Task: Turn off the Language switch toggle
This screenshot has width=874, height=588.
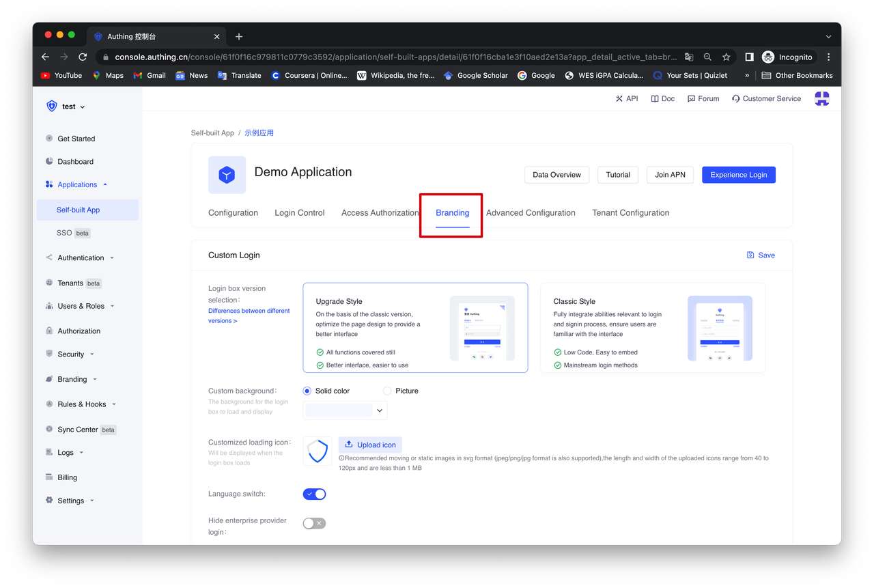Action: tap(315, 494)
